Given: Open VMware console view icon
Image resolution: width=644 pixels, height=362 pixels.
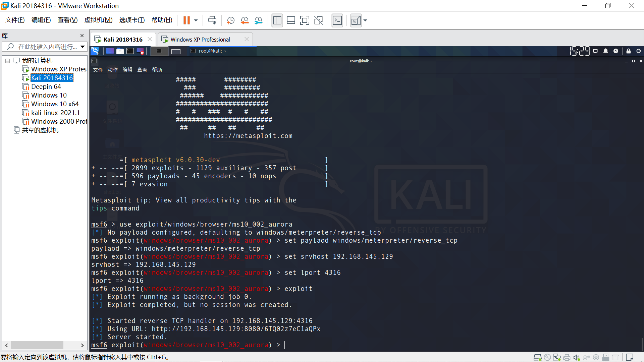Looking at the screenshot, I should [x=337, y=20].
